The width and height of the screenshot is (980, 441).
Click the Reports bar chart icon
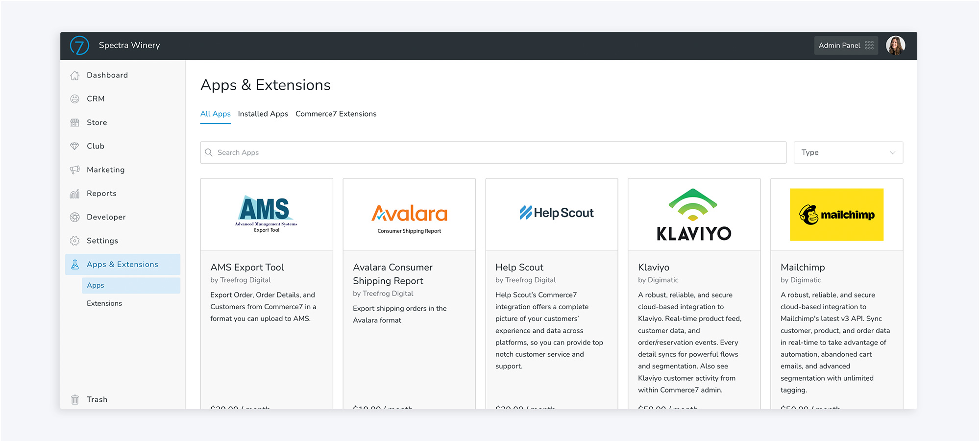tap(74, 194)
